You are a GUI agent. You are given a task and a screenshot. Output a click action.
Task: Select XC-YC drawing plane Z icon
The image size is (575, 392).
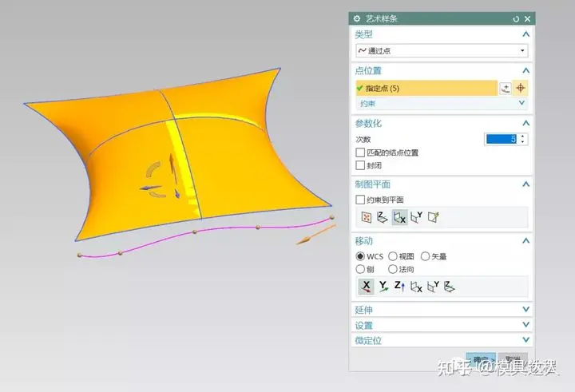(x=382, y=217)
